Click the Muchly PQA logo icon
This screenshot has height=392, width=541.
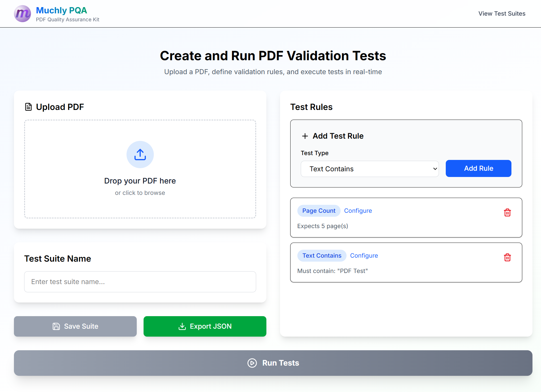pos(22,13)
